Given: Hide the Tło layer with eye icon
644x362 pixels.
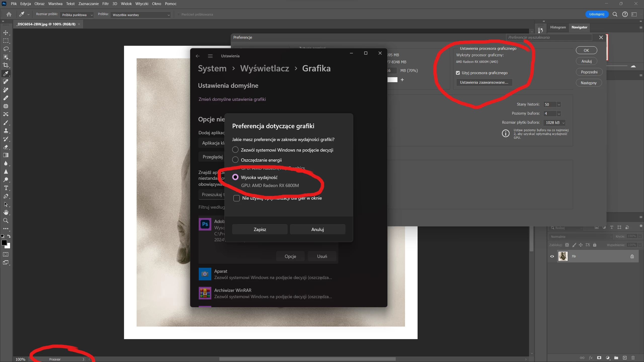Looking at the screenshot, I should pos(552,256).
